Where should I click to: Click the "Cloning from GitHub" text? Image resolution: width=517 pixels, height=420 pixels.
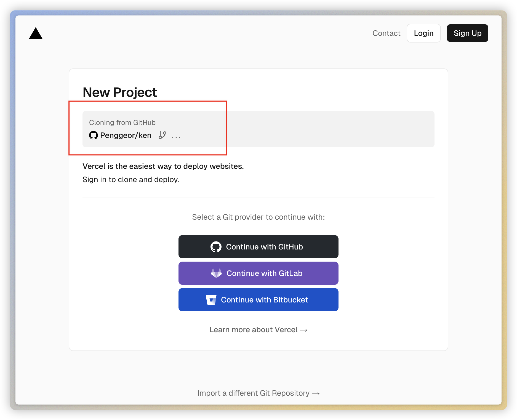tap(122, 123)
